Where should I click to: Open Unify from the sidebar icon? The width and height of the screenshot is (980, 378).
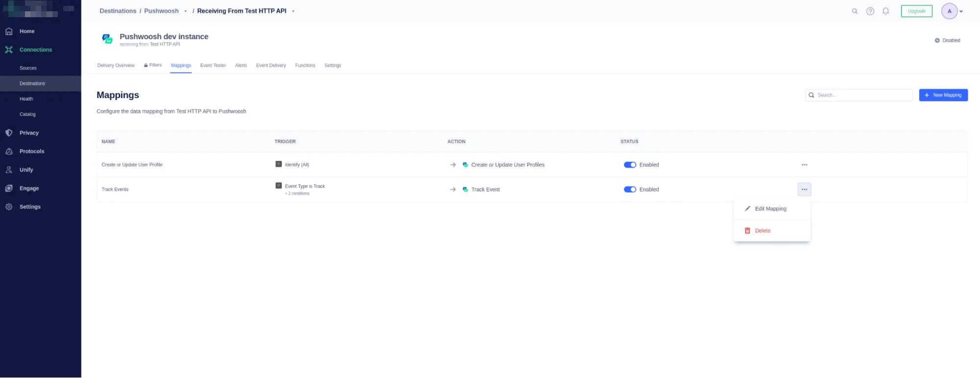point(9,170)
